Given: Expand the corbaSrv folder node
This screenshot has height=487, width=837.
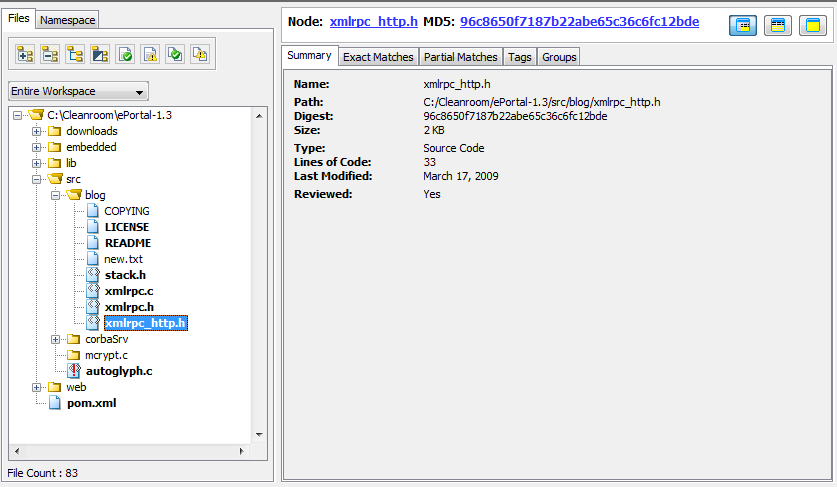Looking at the screenshot, I should tap(56, 339).
